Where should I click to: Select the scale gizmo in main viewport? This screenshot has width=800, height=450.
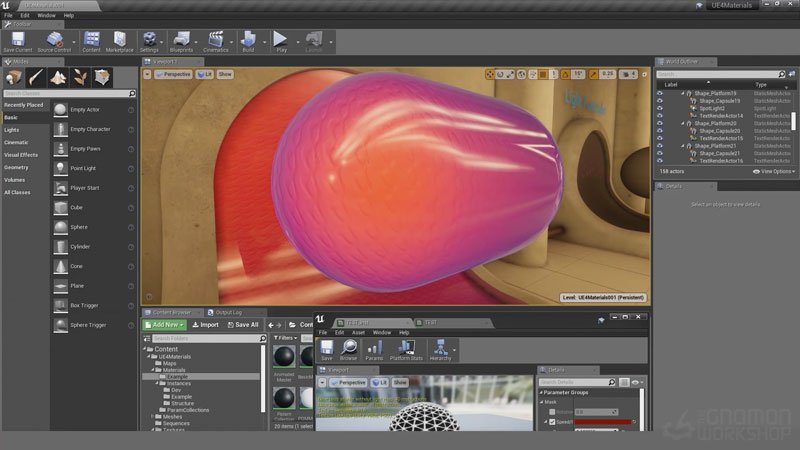point(510,74)
